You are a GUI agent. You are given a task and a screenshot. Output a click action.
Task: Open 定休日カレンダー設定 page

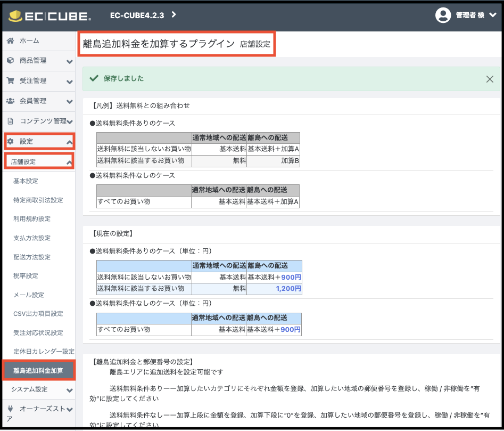(x=44, y=351)
